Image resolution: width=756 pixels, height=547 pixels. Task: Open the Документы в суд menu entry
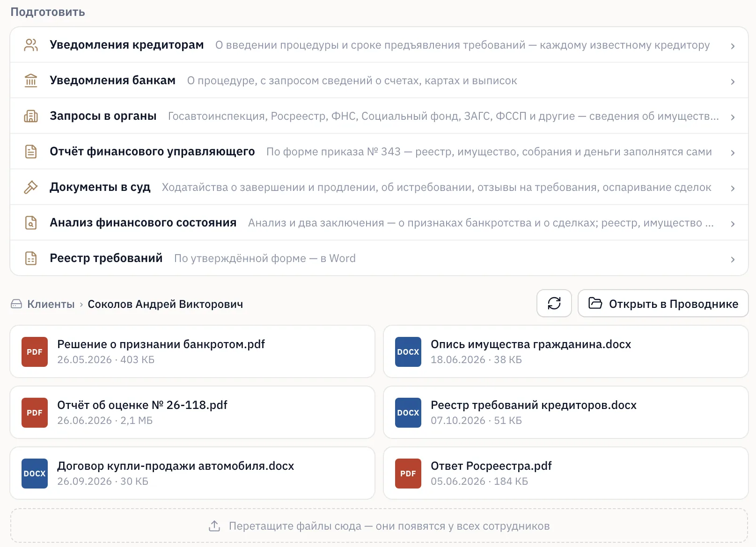(379, 187)
